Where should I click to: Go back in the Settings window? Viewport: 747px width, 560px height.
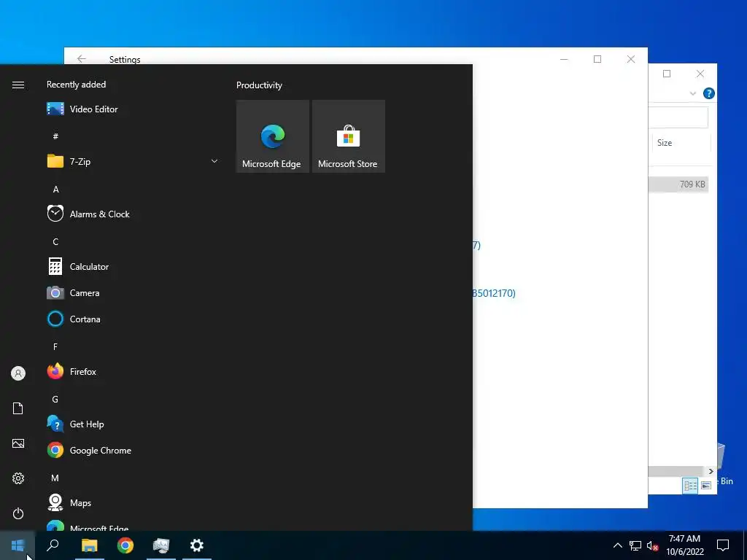click(x=82, y=58)
